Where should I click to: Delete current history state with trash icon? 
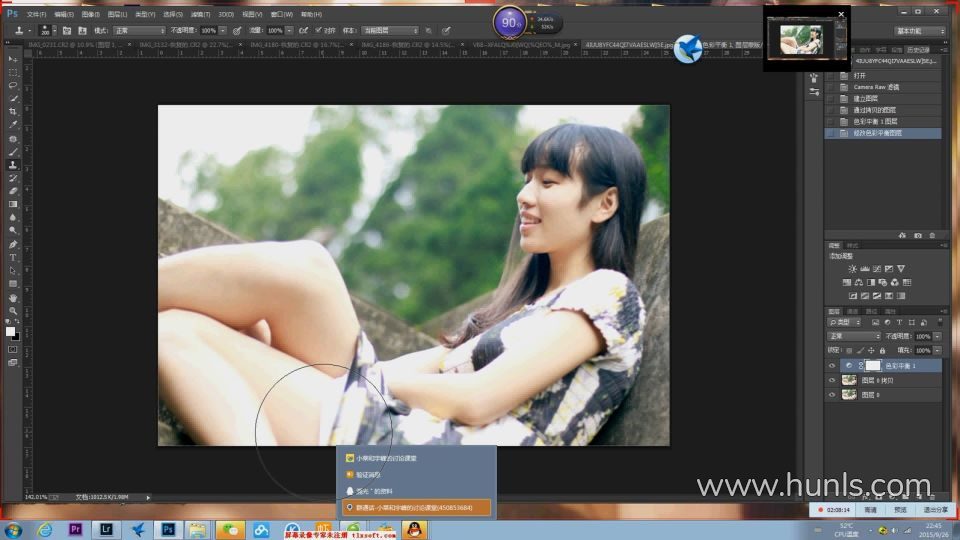(932, 236)
